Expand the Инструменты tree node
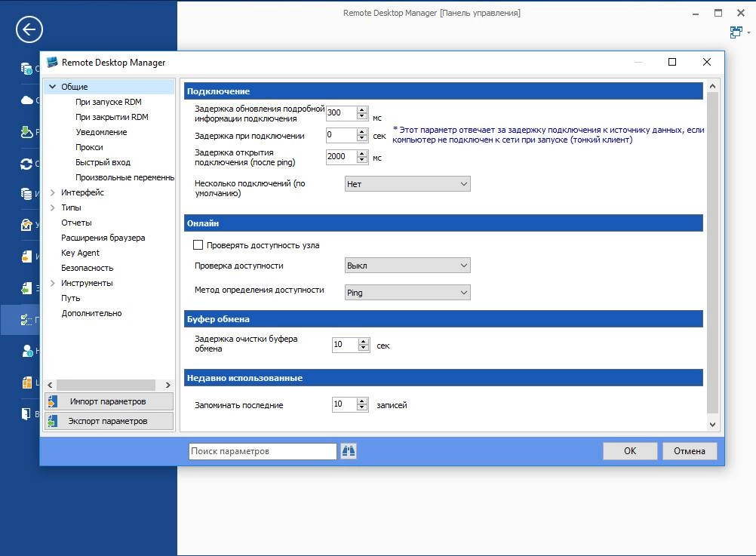756x556 pixels. point(53,283)
